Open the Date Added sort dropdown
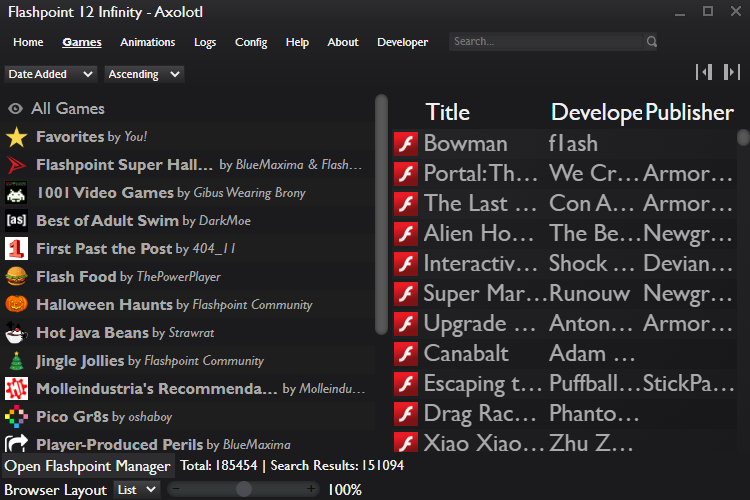This screenshot has height=500, width=750. (x=51, y=74)
